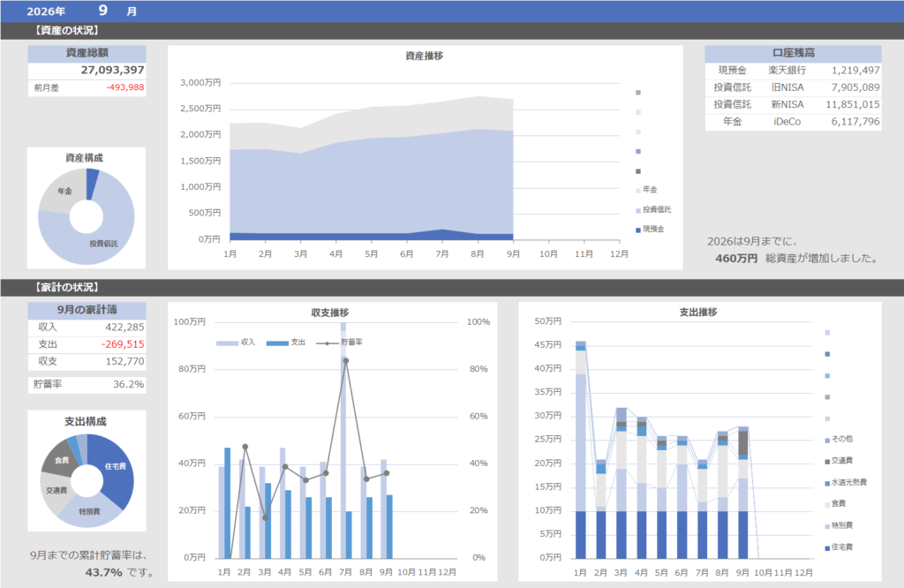The image size is (904, 588).
Task: Click the 楽天銀行 account name cell
Action: click(787, 71)
